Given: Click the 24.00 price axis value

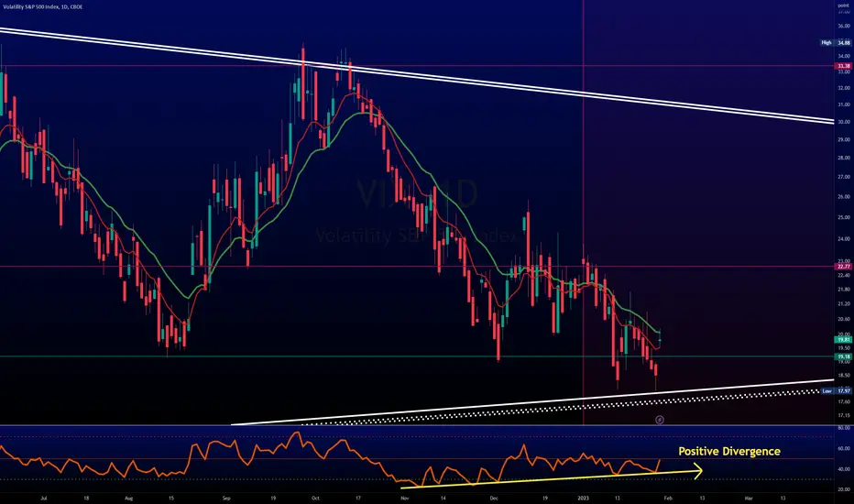Looking at the screenshot, I should 844,238.
